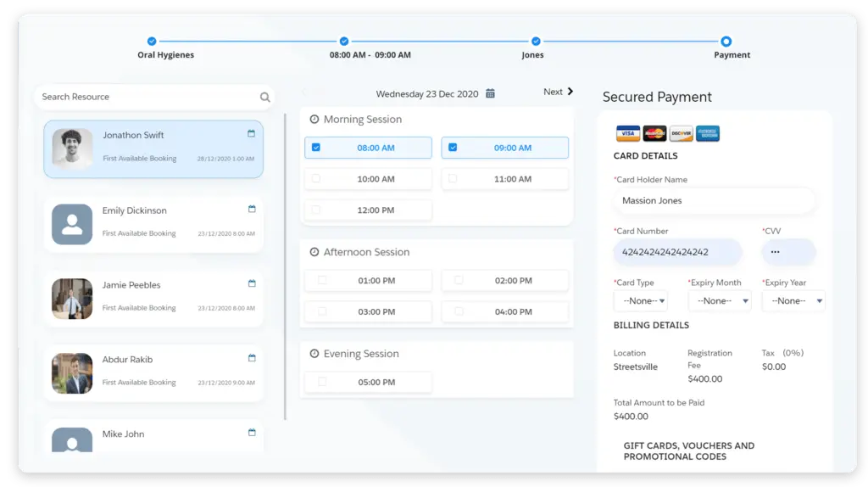Check the 12:00 PM time slot

click(316, 210)
